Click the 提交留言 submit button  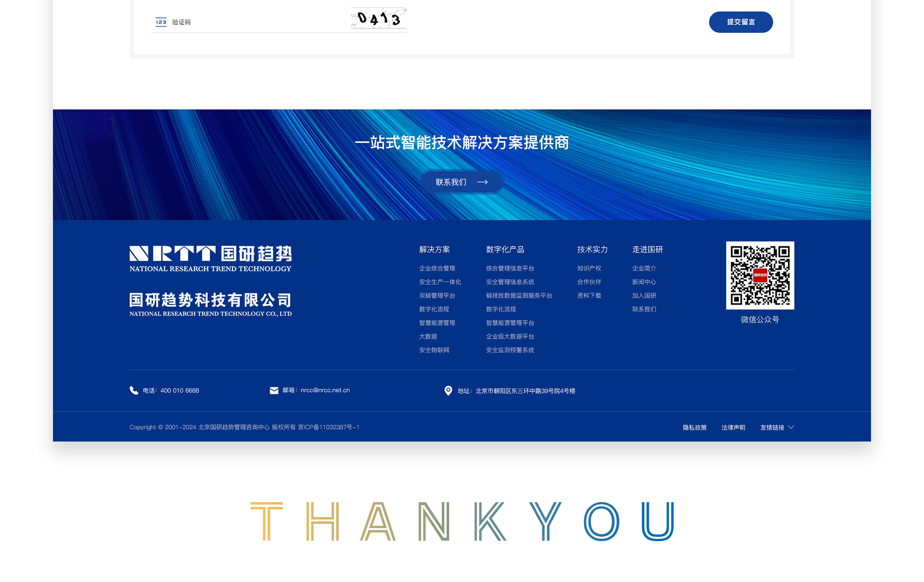point(741,22)
